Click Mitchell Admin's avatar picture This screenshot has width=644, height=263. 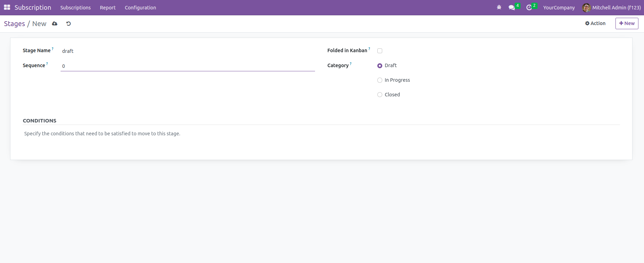[x=586, y=8]
